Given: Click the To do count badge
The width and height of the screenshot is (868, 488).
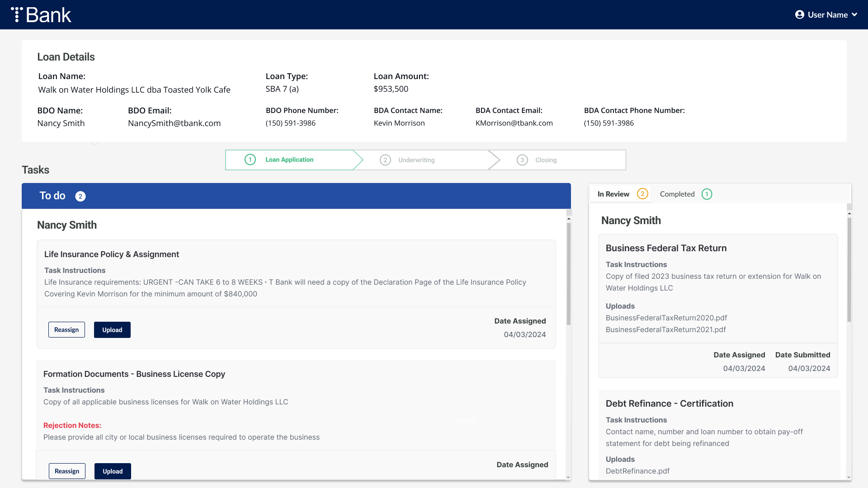Looking at the screenshot, I should (80, 197).
